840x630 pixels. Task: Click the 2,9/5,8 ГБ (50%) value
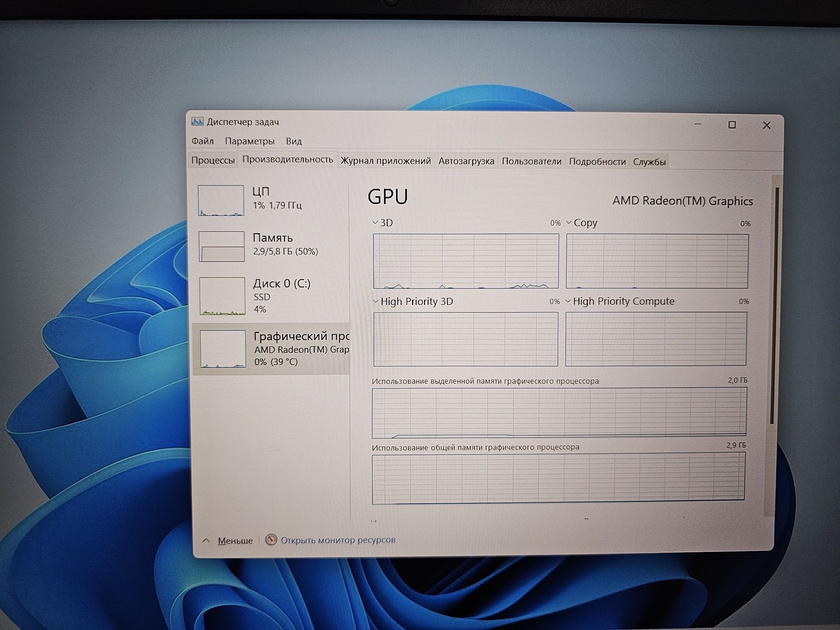286,251
